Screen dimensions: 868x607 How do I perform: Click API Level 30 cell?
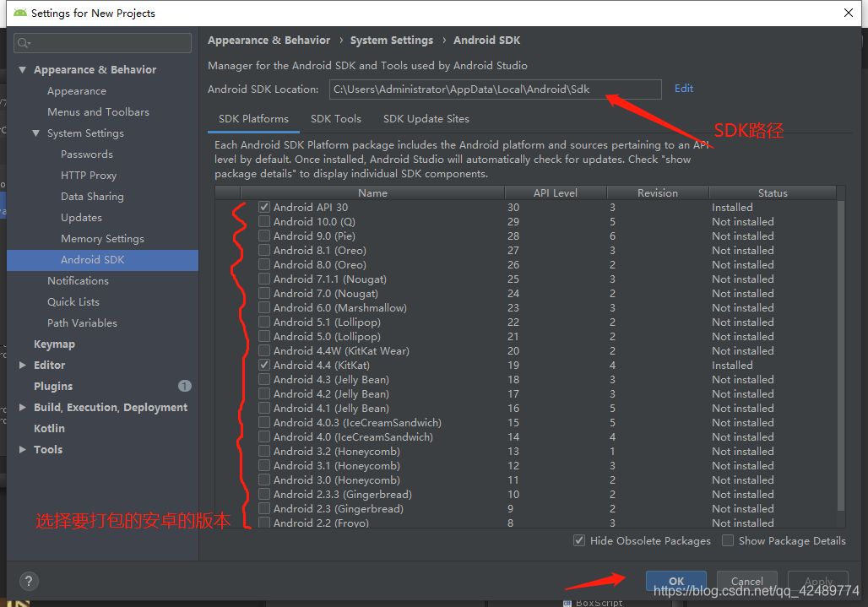[513, 207]
